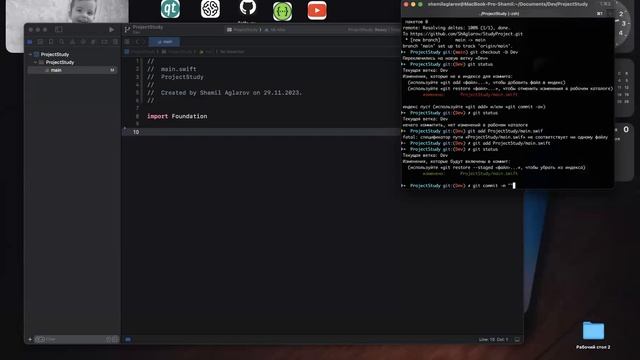Close the Terminal window
Screen dimensions: 640x360
tap(406, 4)
